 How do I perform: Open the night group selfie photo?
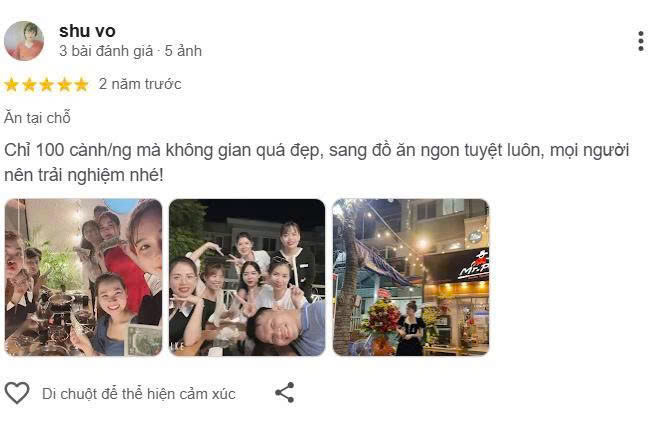247,277
